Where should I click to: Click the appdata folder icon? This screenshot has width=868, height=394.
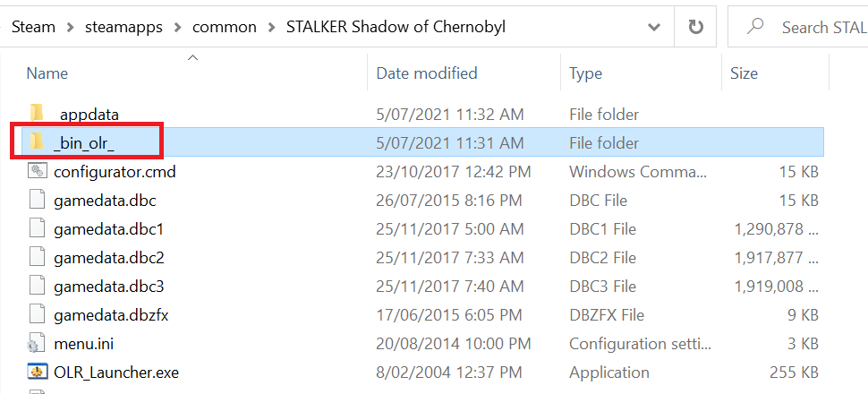click(x=38, y=114)
